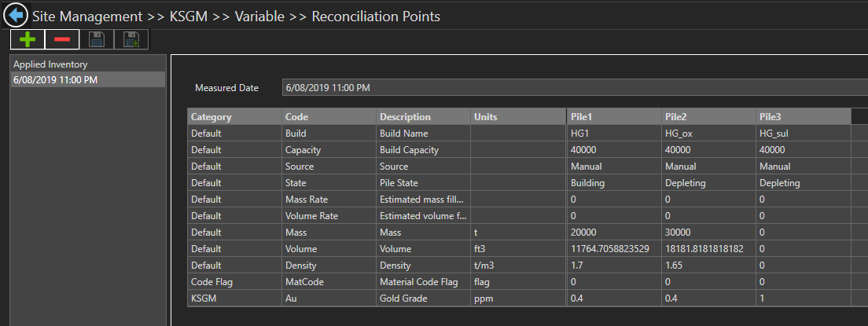
Task: Click the save-as-new disk icon with plus
Action: pyautogui.click(x=131, y=40)
